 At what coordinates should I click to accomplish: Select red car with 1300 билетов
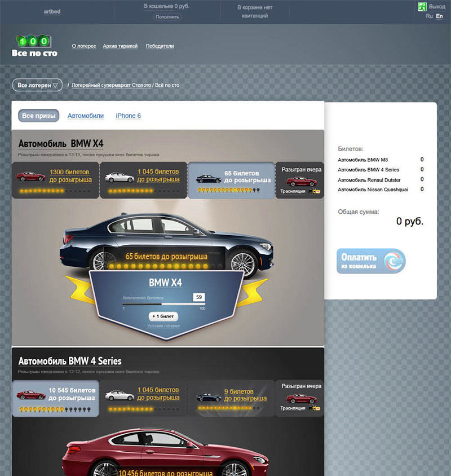pyautogui.click(x=30, y=176)
